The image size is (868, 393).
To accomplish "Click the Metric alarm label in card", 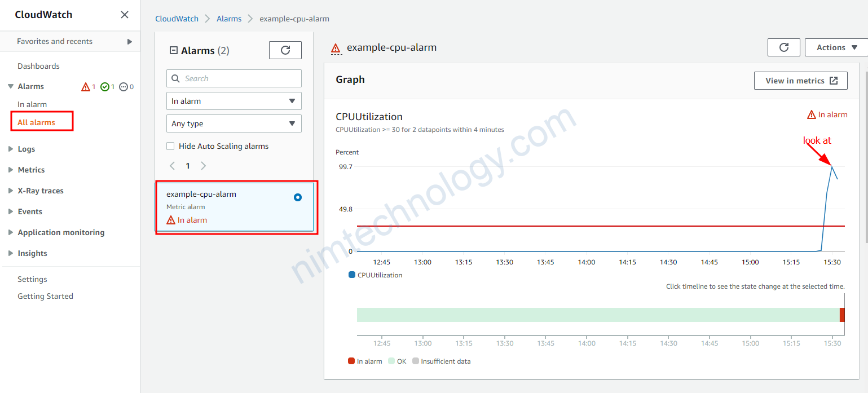I will pos(186,207).
